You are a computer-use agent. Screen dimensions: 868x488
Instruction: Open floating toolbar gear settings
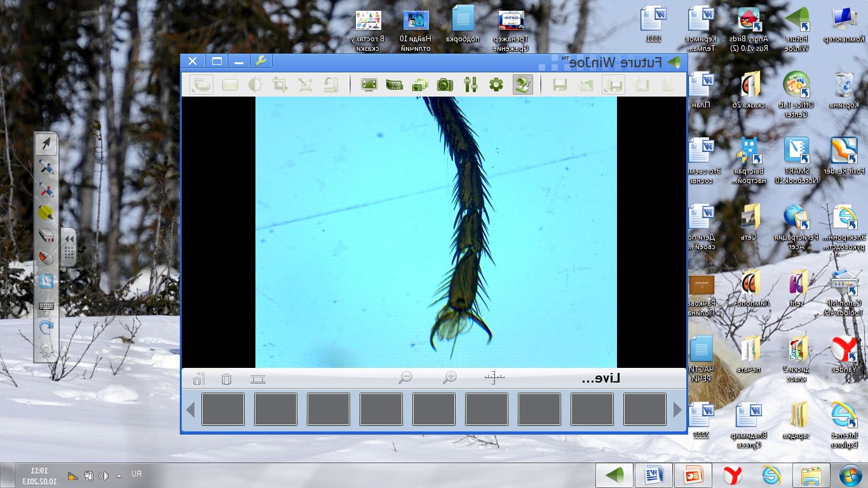pyautogui.click(x=46, y=349)
